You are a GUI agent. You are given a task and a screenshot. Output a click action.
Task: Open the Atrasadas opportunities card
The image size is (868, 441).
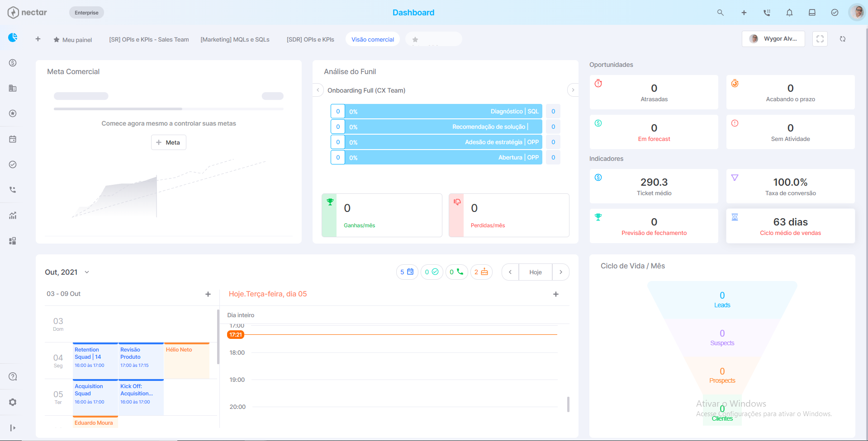point(654,92)
